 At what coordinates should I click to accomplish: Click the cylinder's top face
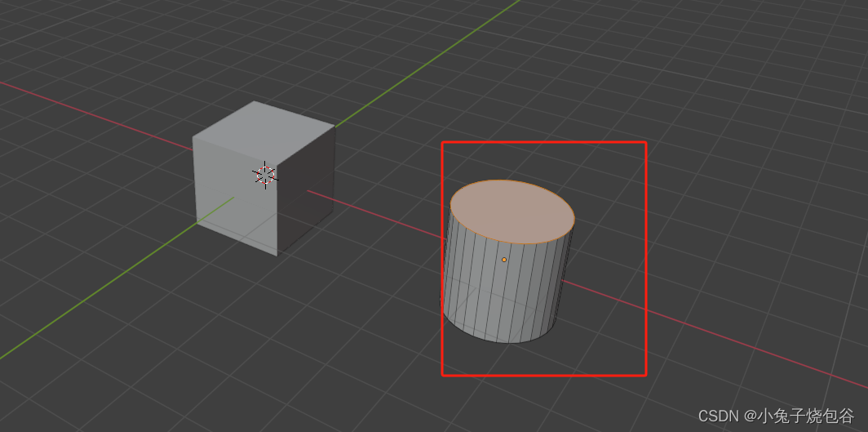point(512,212)
